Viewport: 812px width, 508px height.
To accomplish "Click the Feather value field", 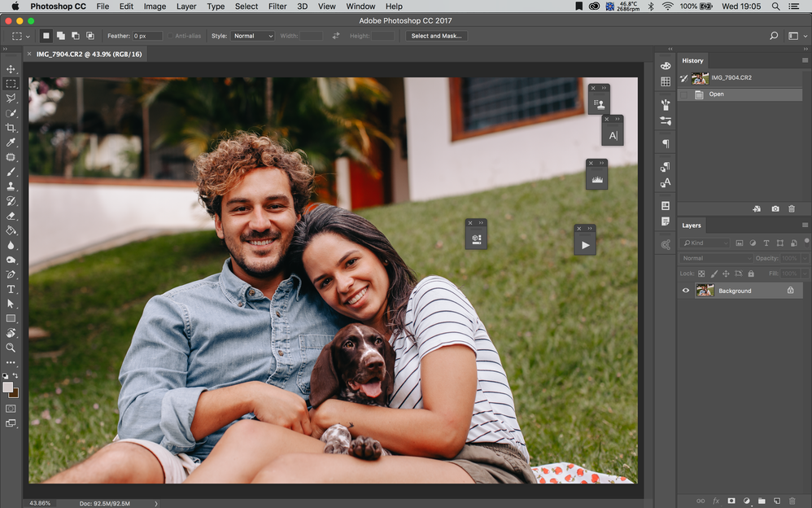I will [147, 36].
